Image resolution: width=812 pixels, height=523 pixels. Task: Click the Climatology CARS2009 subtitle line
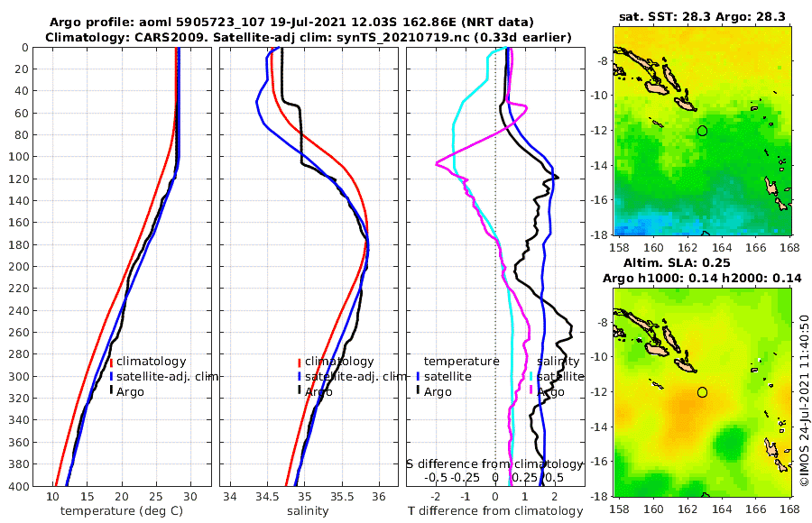click(x=309, y=37)
